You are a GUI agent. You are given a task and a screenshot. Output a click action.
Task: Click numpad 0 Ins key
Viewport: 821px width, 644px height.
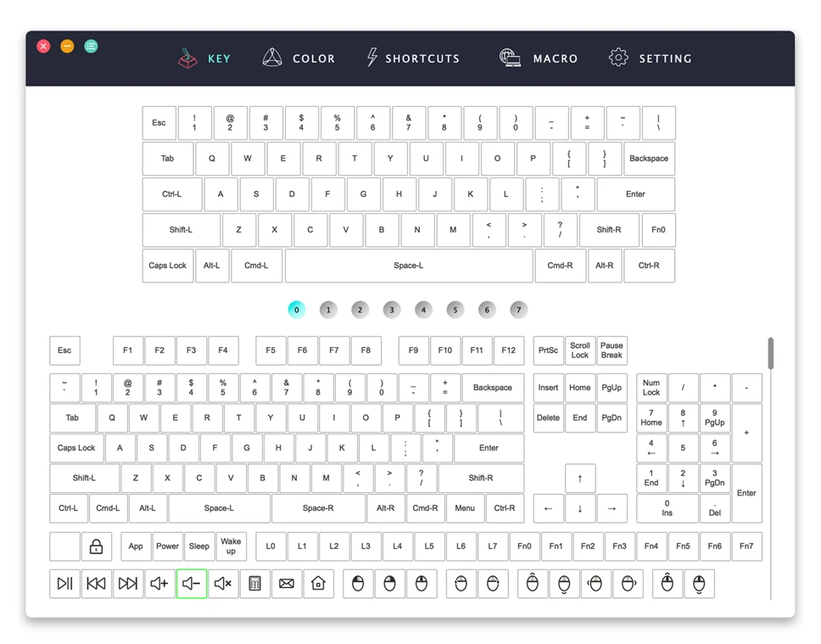pyautogui.click(x=667, y=508)
